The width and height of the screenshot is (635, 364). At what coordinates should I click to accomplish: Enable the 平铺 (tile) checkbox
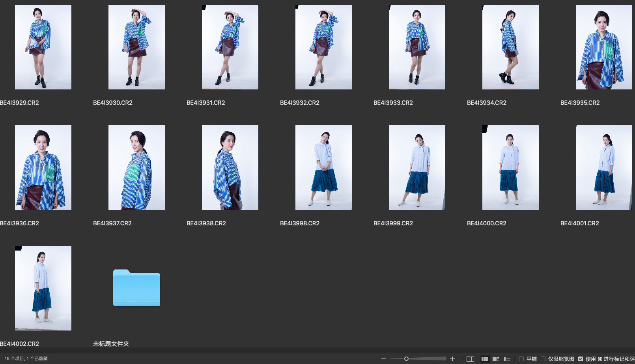[x=521, y=359]
